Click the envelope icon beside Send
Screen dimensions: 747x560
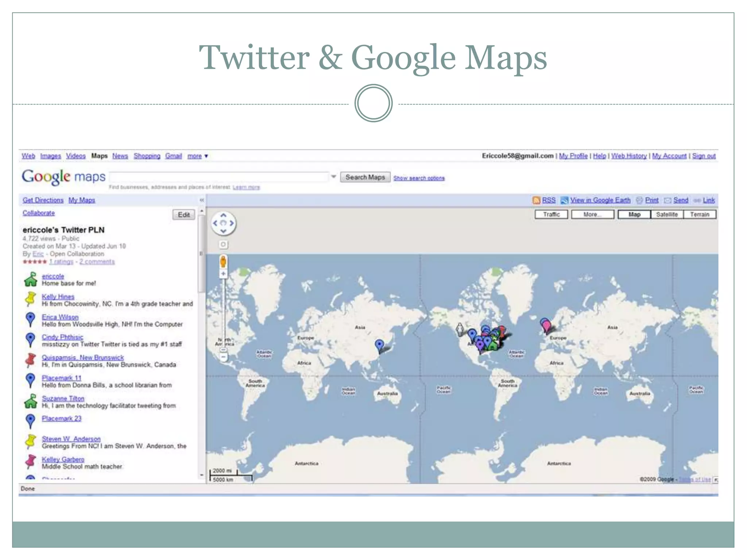668,200
